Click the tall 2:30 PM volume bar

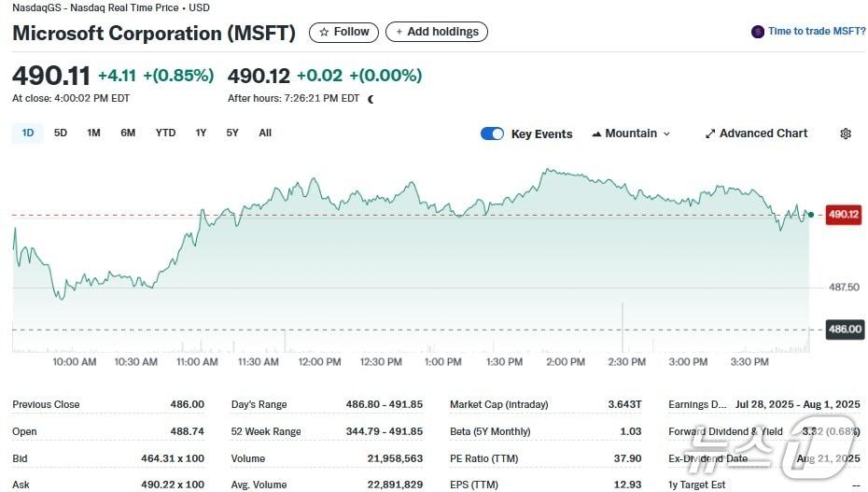[x=623, y=327]
